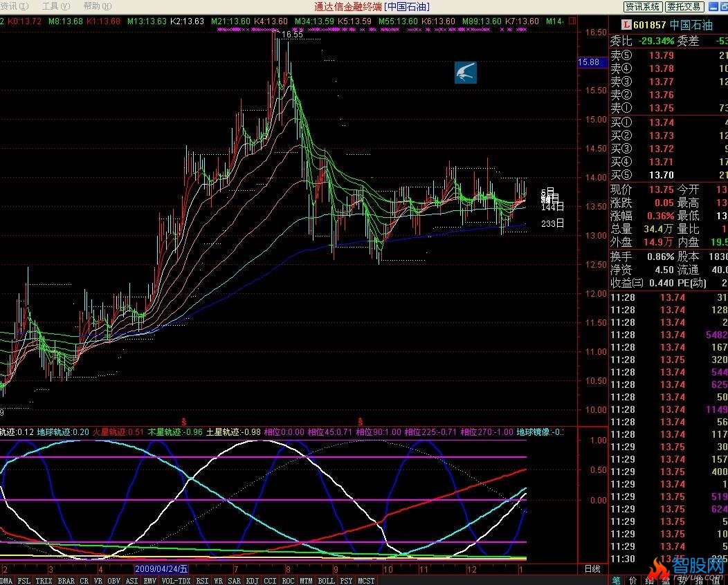Click the stock code 601857
Viewport: 728px width, 585px height.
pyautogui.click(x=650, y=25)
